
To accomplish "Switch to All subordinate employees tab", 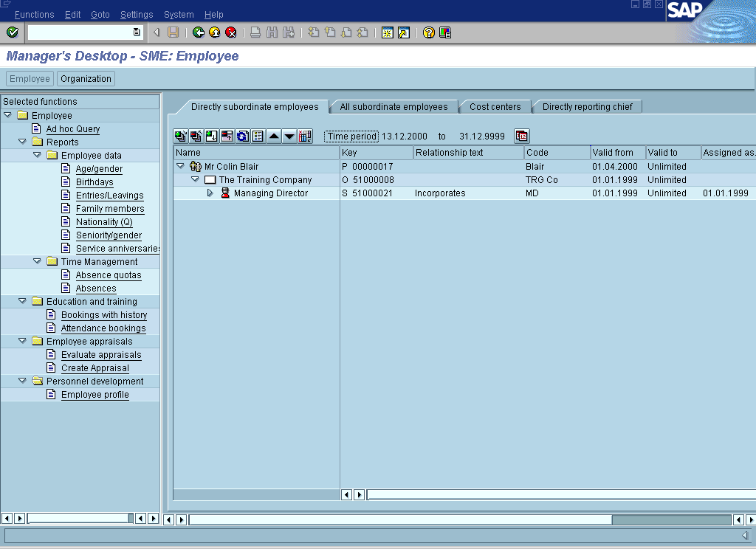I will click(394, 106).
